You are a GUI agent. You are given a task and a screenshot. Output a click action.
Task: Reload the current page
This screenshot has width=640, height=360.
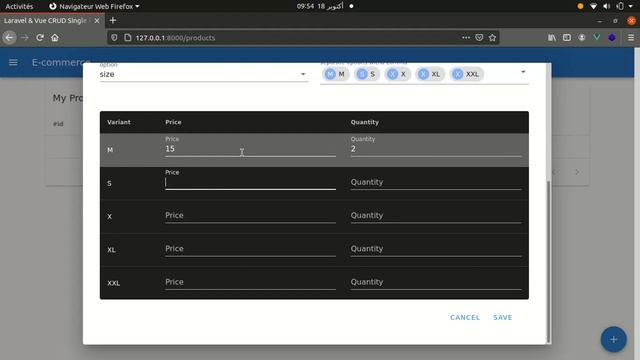40,38
